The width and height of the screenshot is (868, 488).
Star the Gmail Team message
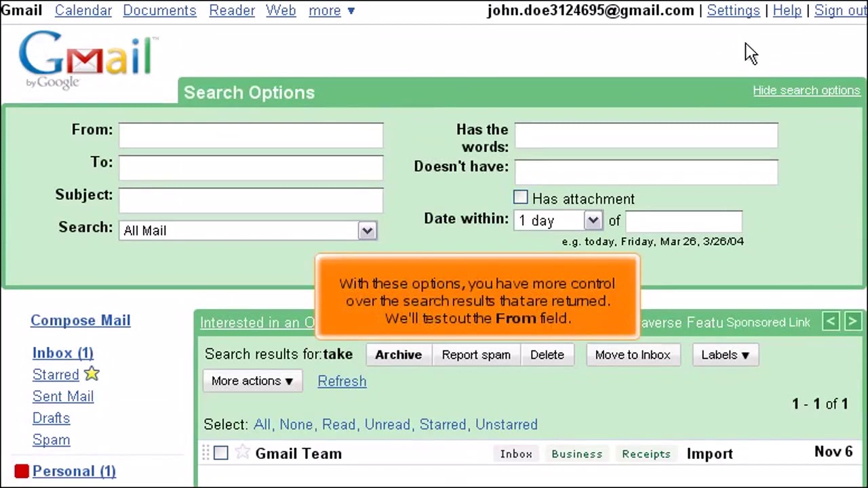[x=242, y=453]
